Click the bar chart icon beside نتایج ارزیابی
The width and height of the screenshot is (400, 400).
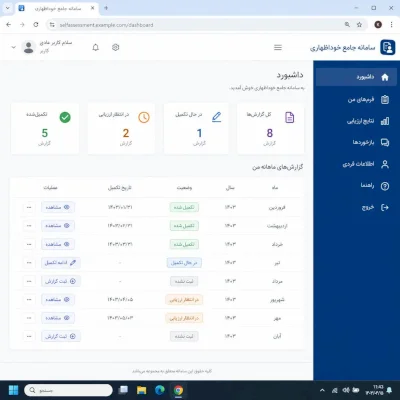[385, 121]
